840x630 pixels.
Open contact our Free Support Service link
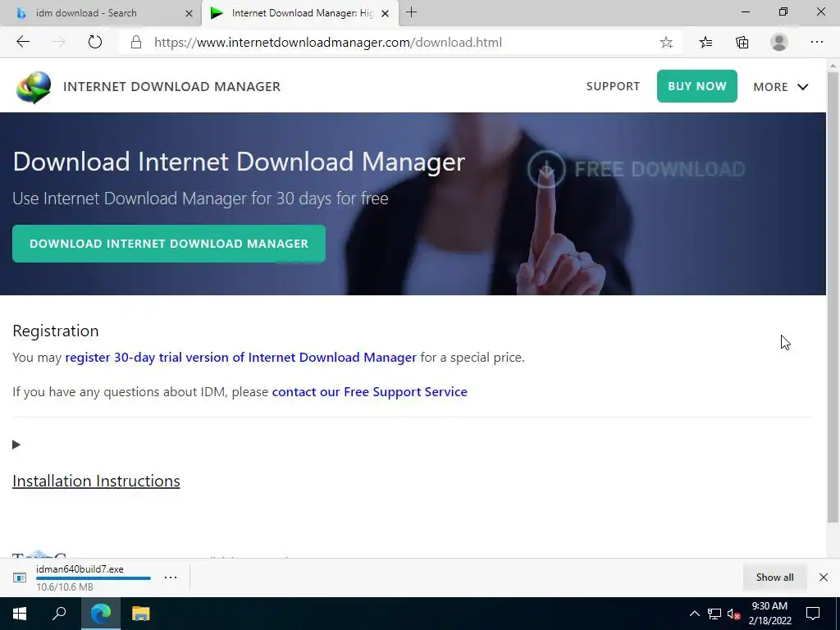pos(370,391)
